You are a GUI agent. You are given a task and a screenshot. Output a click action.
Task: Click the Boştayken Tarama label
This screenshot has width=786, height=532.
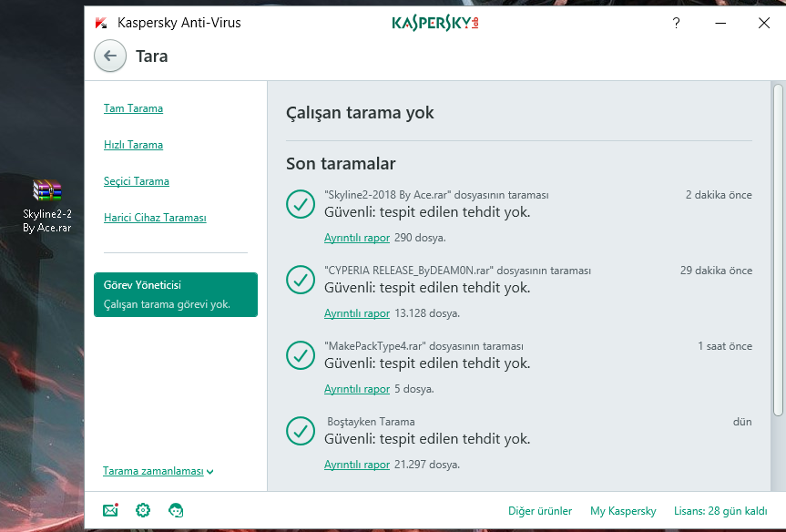pos(371,422)
